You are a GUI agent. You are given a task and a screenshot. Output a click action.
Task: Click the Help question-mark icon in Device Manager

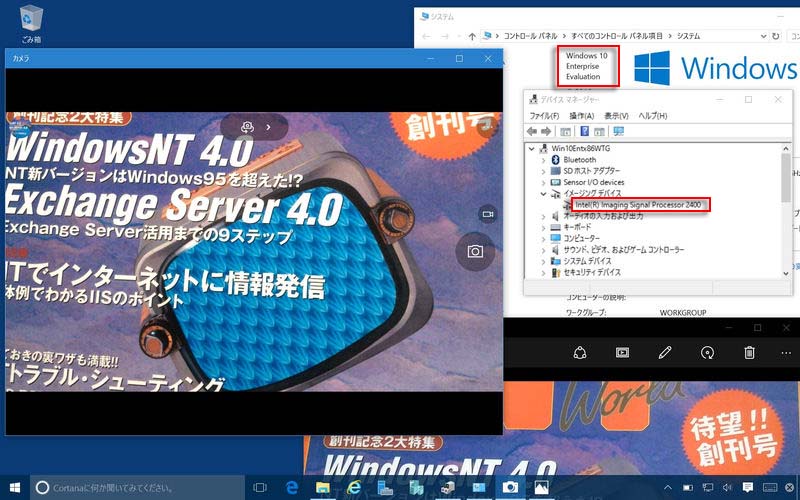tap(585, 132)
